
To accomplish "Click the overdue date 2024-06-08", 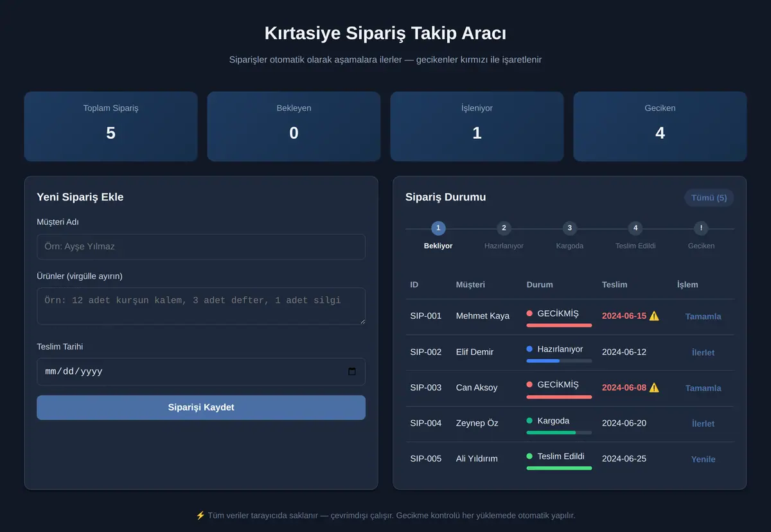I will coord(624,387).
